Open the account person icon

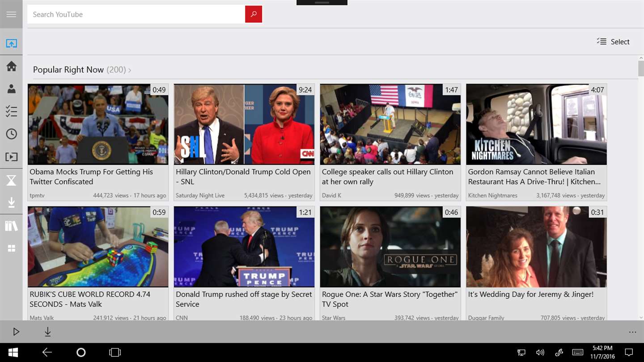pyautogui.click(x=11, y=89)
